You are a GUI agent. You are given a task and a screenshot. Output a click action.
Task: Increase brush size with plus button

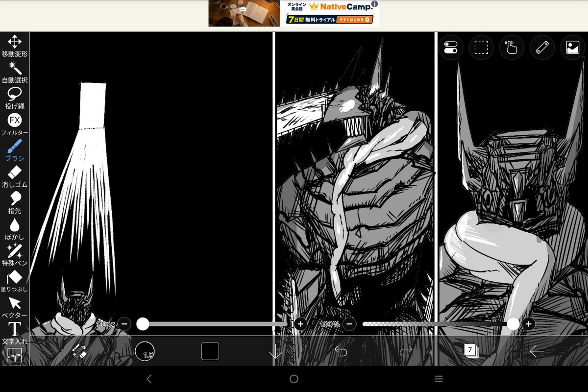tap(300, 324)
